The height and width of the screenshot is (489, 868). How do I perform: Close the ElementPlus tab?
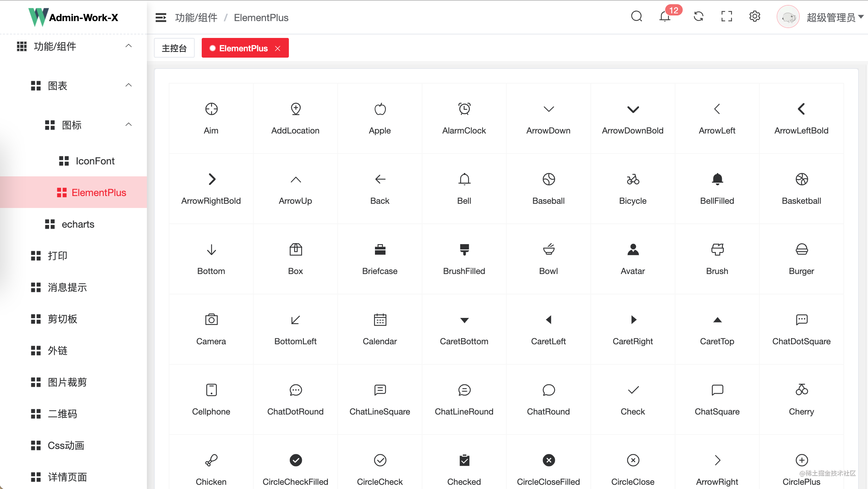point(278,48)
